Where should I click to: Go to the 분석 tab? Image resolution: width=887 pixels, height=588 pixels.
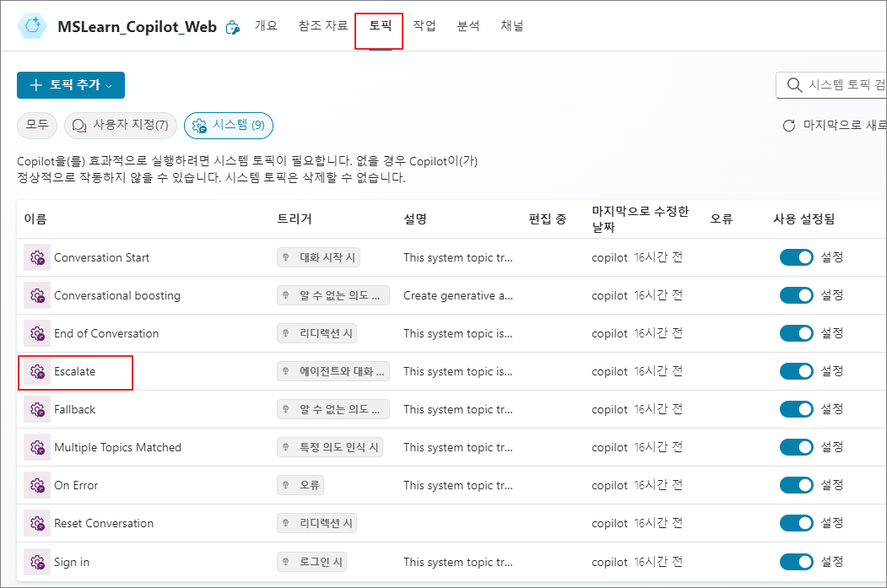point(468,25)
